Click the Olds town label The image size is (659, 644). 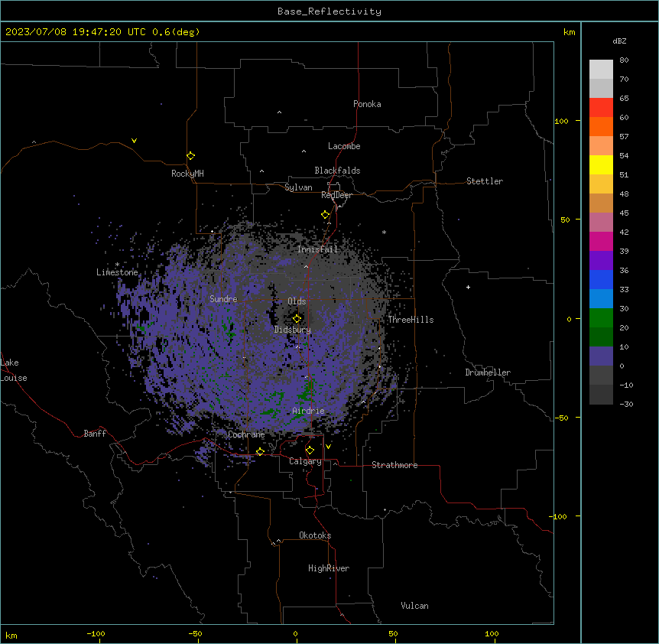click(x=297, y=301)
